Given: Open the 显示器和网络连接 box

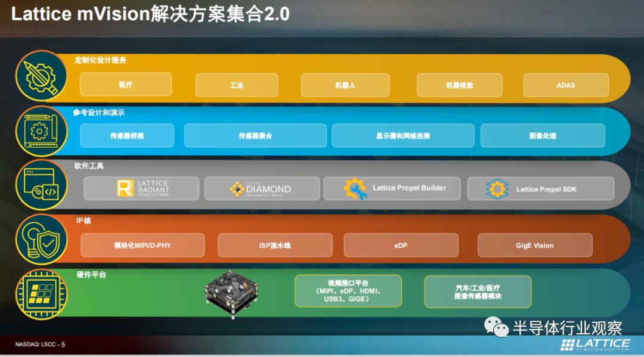Looking at the screenshot, I should (x=403, y=135).
